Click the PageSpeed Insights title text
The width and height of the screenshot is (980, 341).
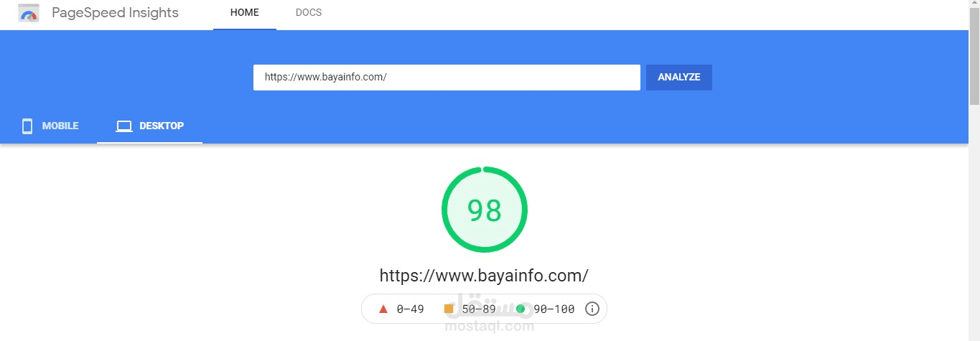point(116,13)
